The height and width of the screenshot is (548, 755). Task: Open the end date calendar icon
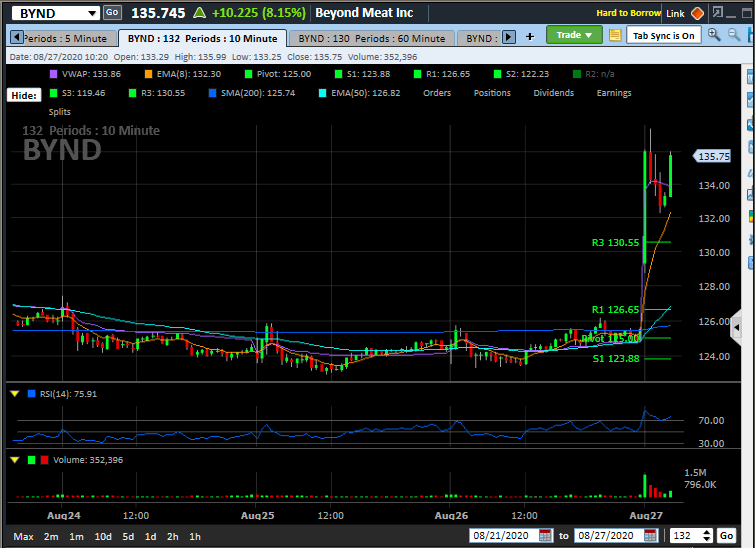pos(650,535)
